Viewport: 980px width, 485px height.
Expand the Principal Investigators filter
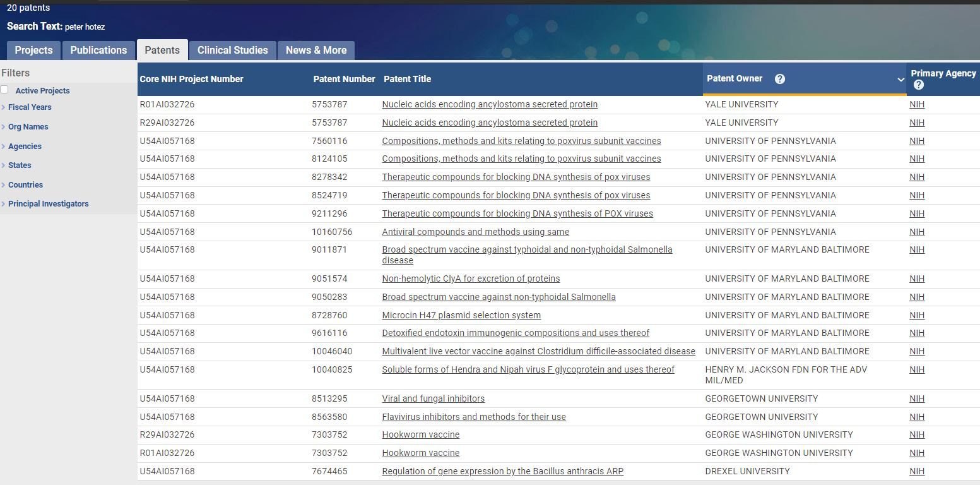48,204
